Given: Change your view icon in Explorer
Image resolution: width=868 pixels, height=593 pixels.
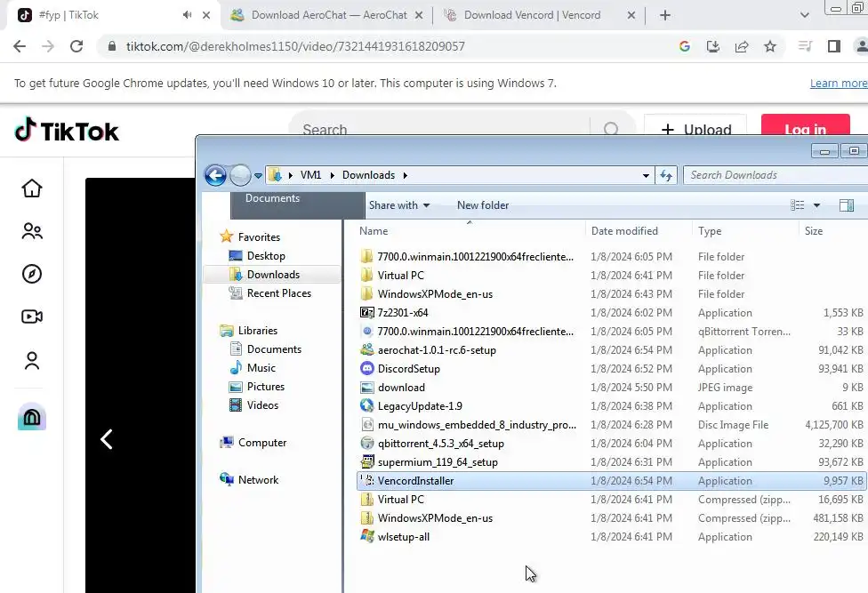Looking at the screenshot, I should pyautogui.click(x=797, y=205).
